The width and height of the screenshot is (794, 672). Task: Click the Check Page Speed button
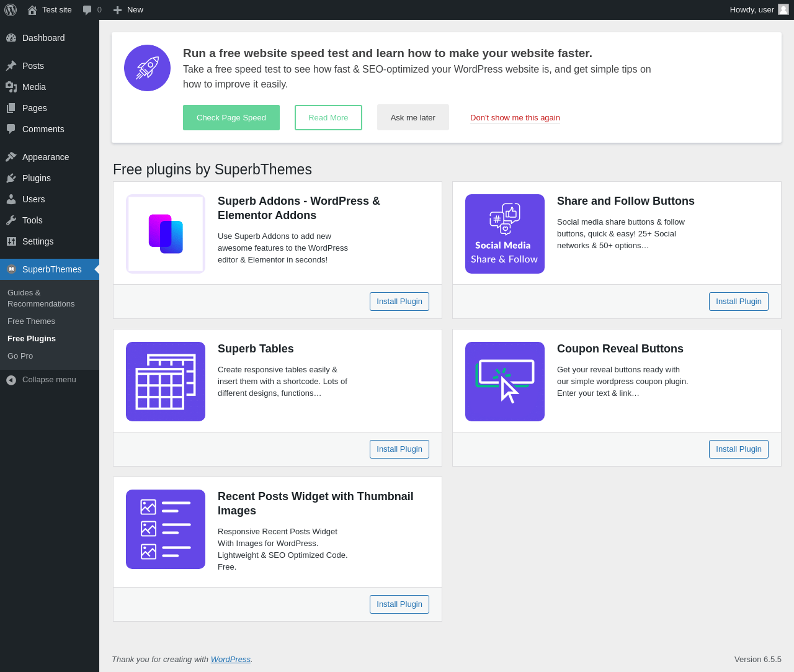231,118
